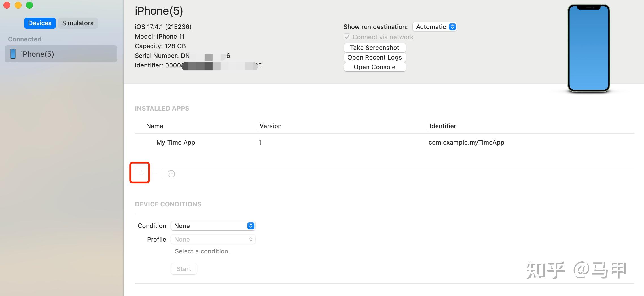Toggle Connect via network checkbox
This screenshot has height=296, width=644.
(x=347, y=37)
